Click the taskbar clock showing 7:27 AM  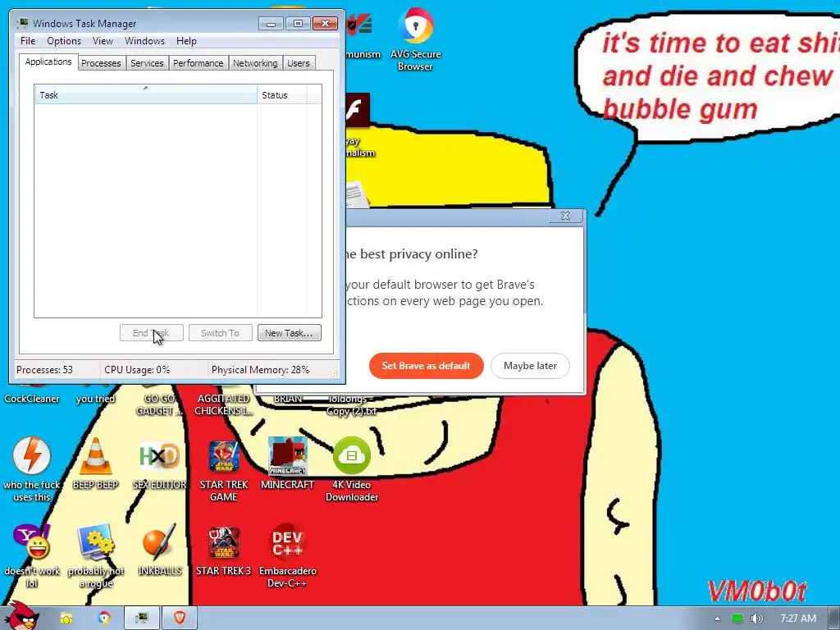click(x=797, y=619)
